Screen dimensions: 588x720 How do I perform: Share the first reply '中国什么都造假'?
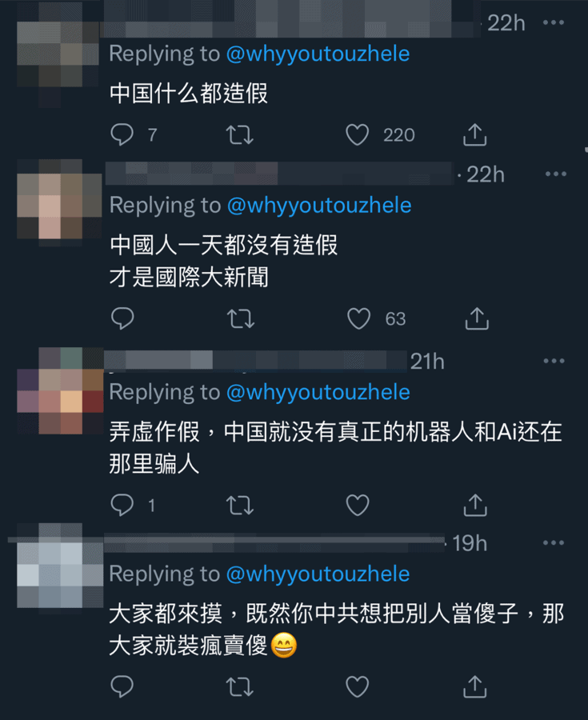[x=474, y=134]
